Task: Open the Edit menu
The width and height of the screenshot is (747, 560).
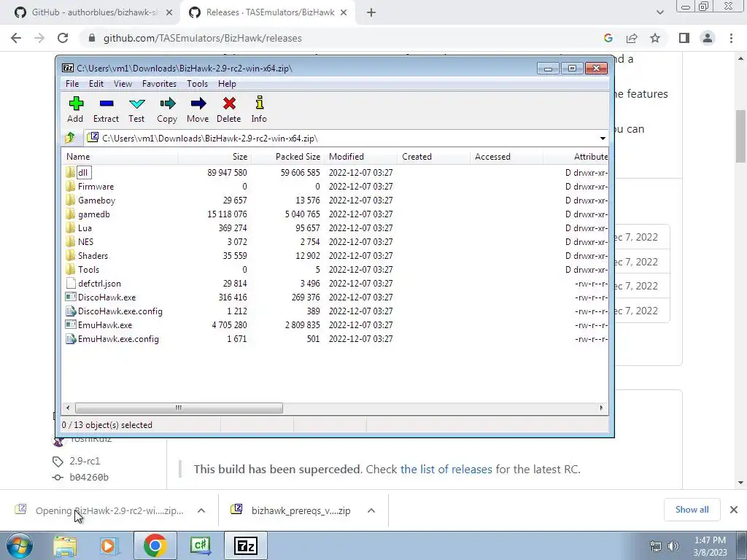Action: click(96, 84)
